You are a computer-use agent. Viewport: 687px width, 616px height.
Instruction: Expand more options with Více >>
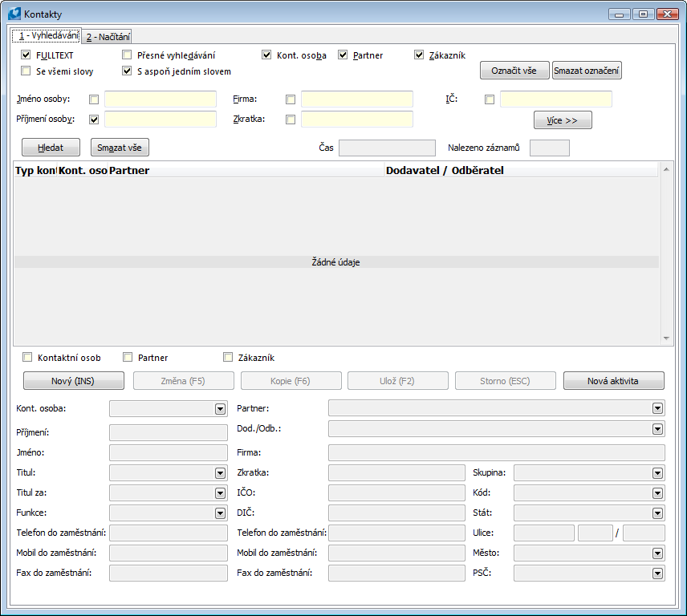coord(563,120)
